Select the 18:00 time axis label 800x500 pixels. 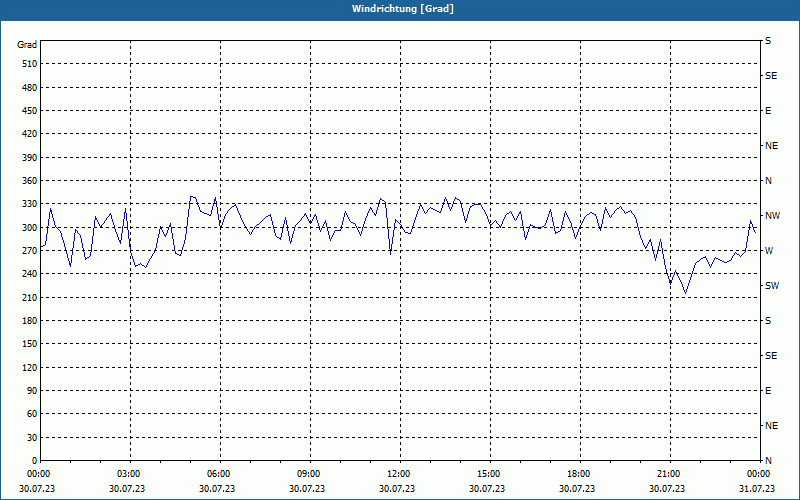click(x=579, y=474)
